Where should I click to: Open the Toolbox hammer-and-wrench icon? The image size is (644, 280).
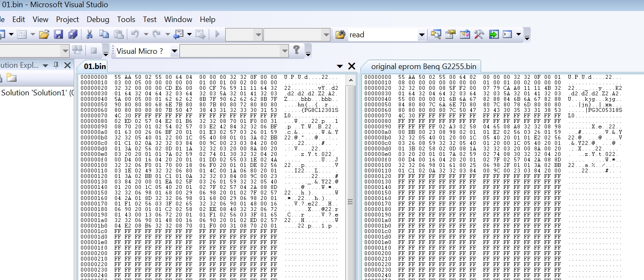pos(479,34)
